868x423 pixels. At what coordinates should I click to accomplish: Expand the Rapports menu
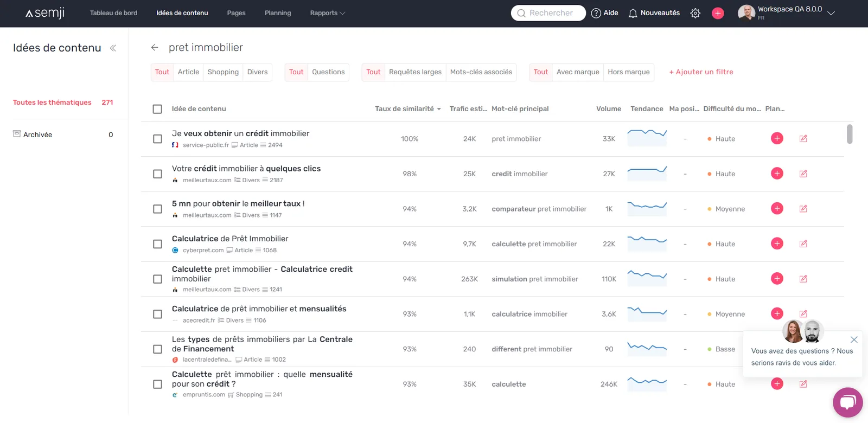click(x=327, y=13)
